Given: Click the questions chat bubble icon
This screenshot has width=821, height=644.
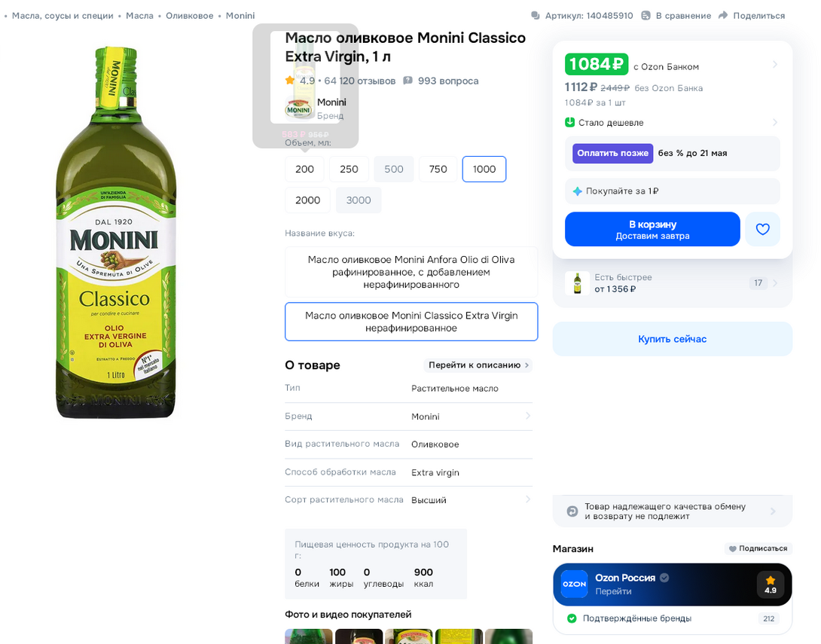Looking at the screenshot, I should [408, 81].
